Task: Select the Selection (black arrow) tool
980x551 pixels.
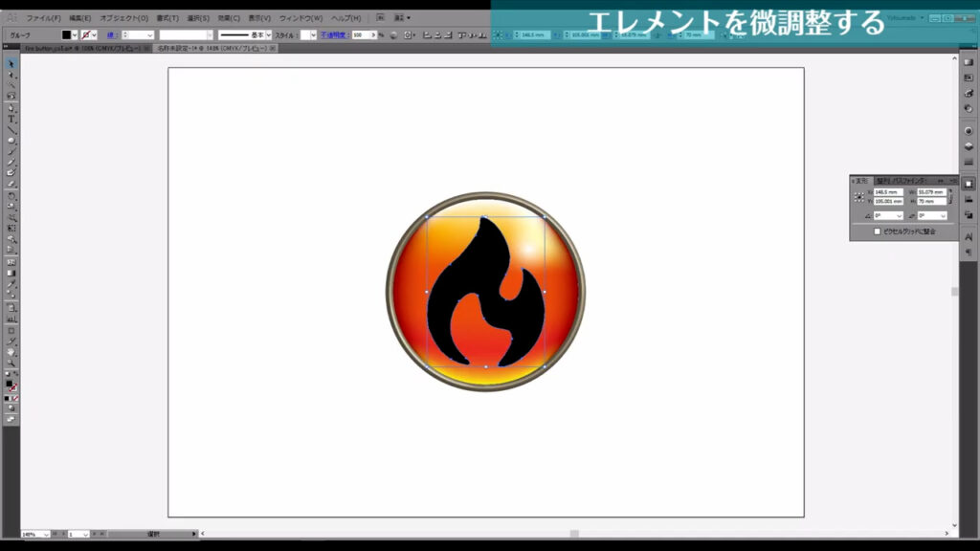Action: 11,64
